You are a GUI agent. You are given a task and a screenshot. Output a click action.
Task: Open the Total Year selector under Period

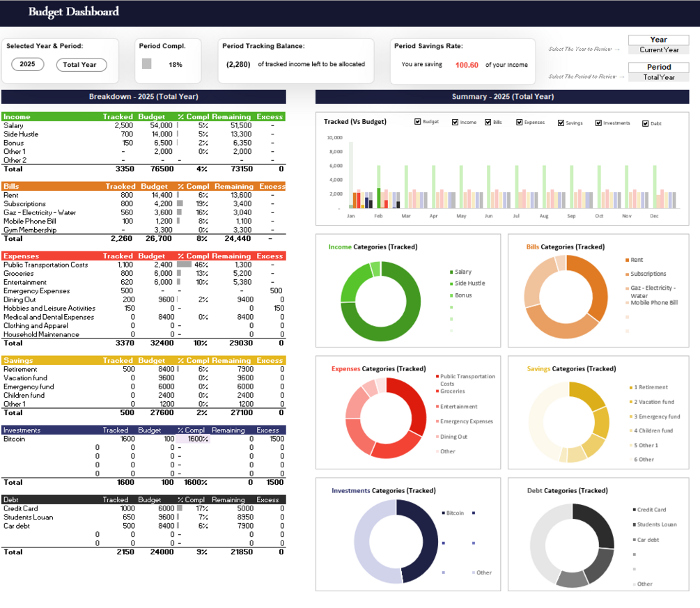658,77
